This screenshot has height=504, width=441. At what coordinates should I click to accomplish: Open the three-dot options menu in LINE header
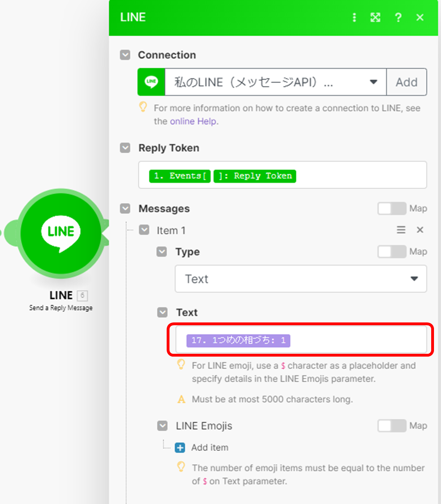(354, 17)
